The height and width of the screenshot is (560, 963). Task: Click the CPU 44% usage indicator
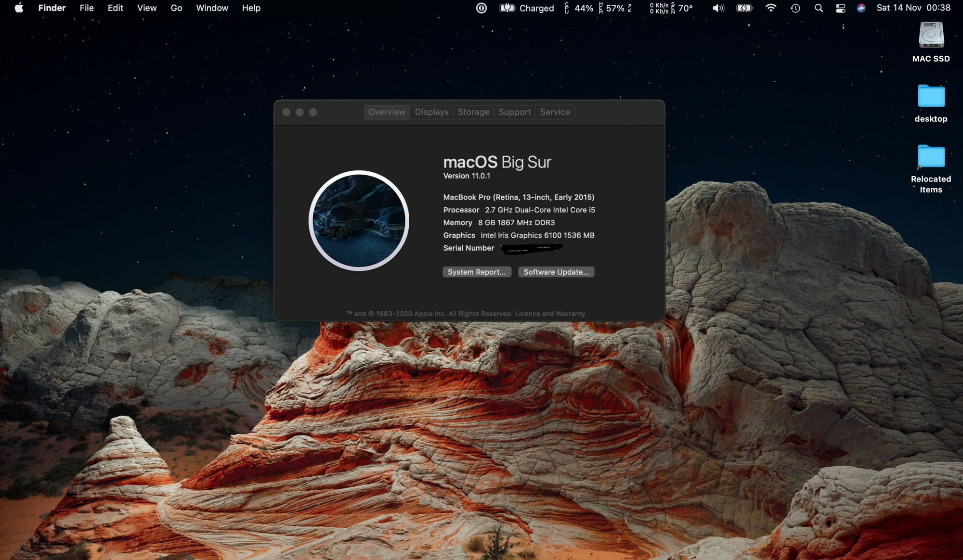tap(579, 8)
